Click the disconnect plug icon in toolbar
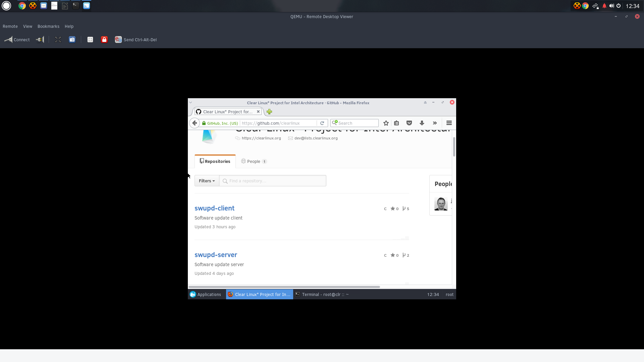 click(x=40, y=40)
